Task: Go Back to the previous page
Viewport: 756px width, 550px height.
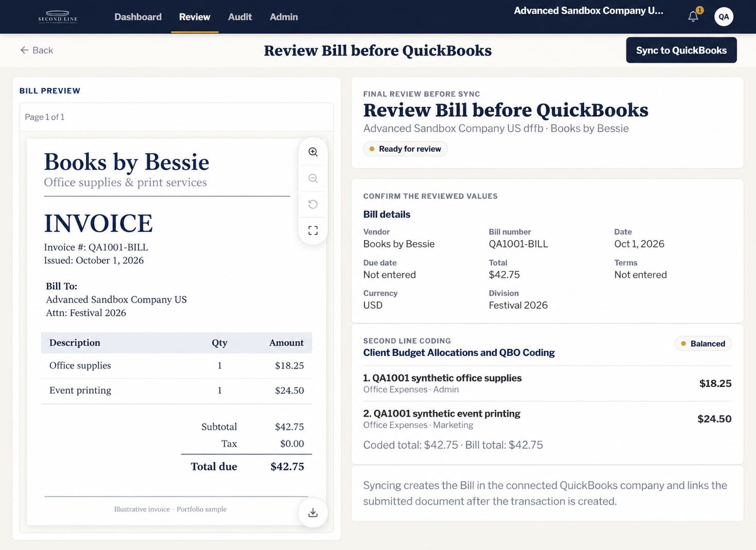Action: pyautogui.click(x=37, y=50)
